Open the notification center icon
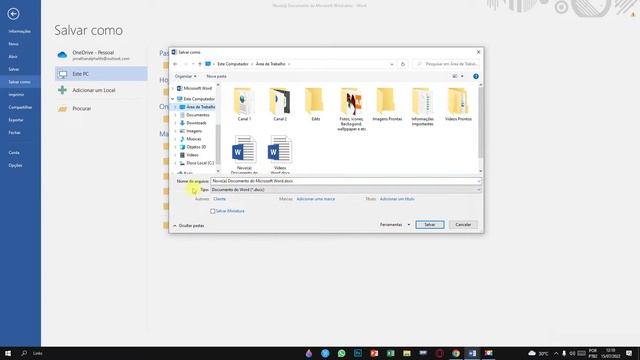 (629, 353)
